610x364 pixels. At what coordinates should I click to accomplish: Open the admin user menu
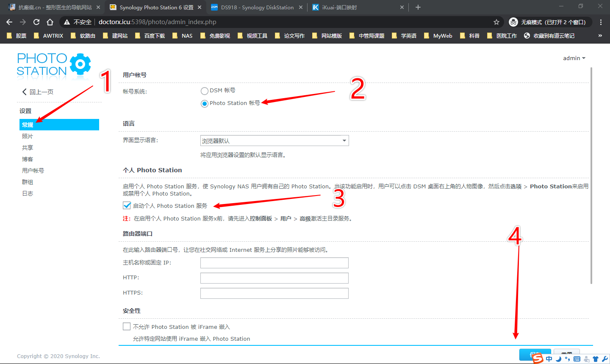point(574,58)
